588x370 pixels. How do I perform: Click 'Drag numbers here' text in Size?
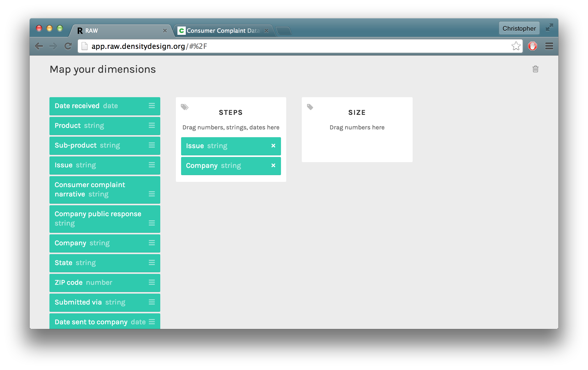coord(357,127)
